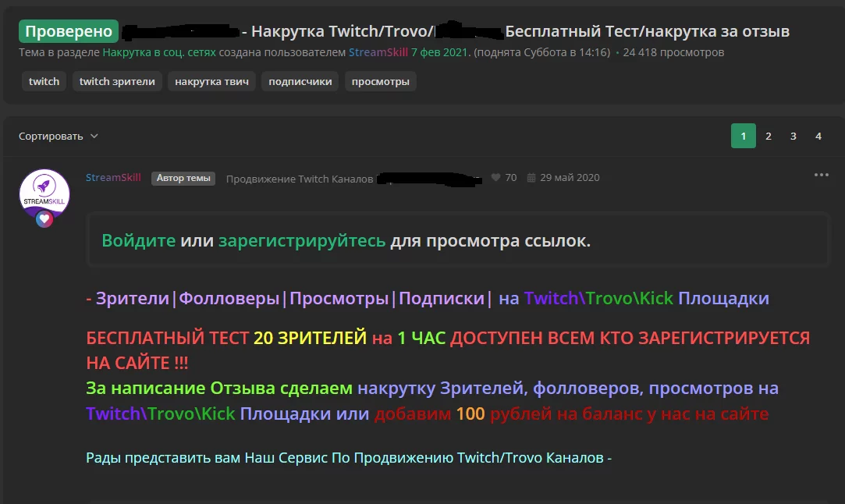845x504 pixels.
Task: Click the Автор темы badge
Action: tap(183, 178)
